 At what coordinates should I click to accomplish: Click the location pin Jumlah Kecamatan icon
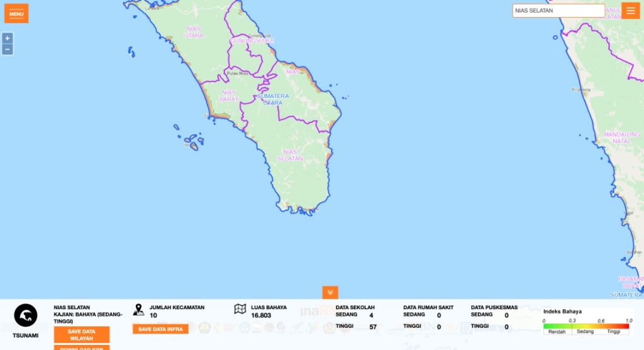tap(139, 310)
